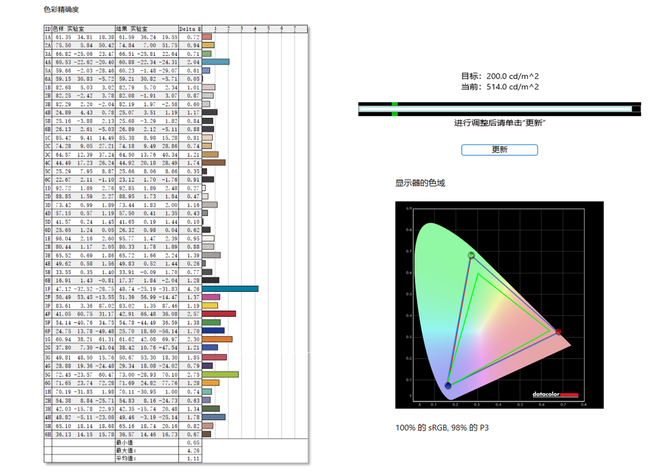Click the dark blue bar for row 6F
Image resolution: width=670 pixels, height=471 pixels.
[x=213, y=331]
